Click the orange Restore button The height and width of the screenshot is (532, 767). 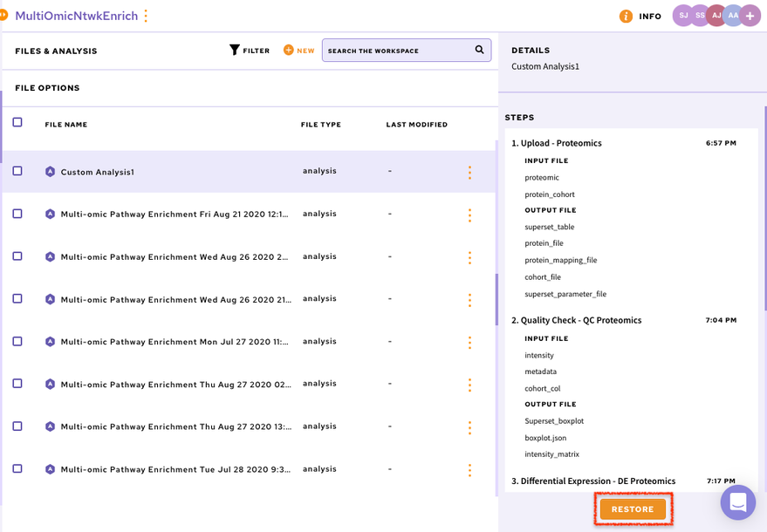[x=633, y=509]
